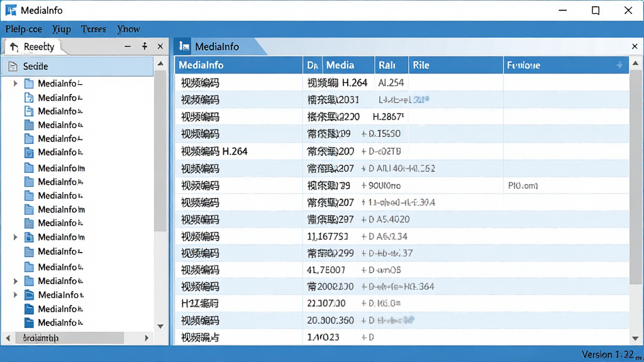The width and height of the screenshot is (644, 362).
Task: Click the horizontal scrollbar thumb labeled braiamtab
Action: click(70, 338)
